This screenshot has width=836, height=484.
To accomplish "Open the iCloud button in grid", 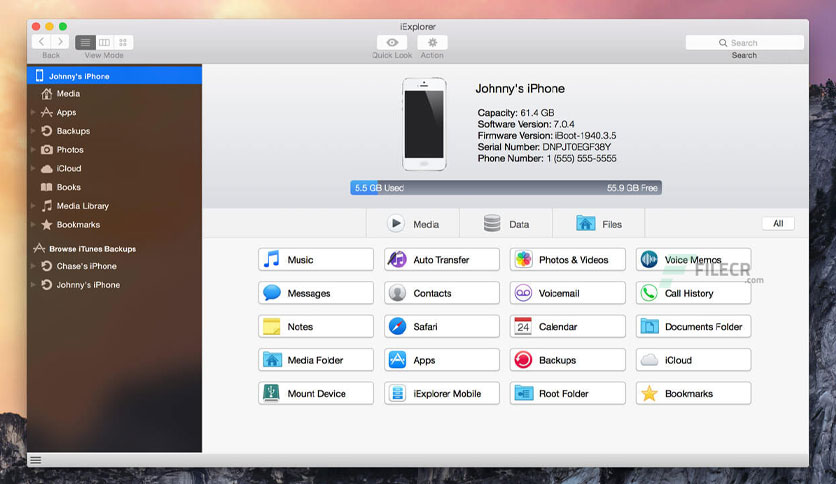I will 693,360.
